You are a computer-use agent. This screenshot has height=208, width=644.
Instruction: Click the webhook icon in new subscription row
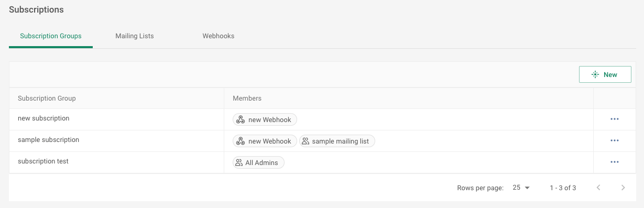241,120
